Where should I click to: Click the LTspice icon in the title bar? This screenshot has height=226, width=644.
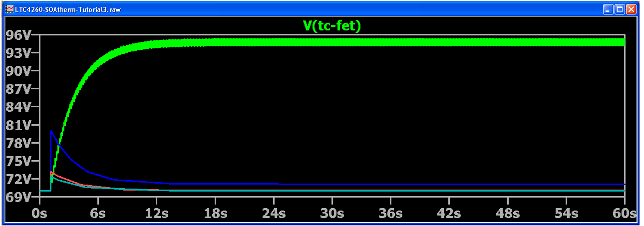tap(9, 9)
